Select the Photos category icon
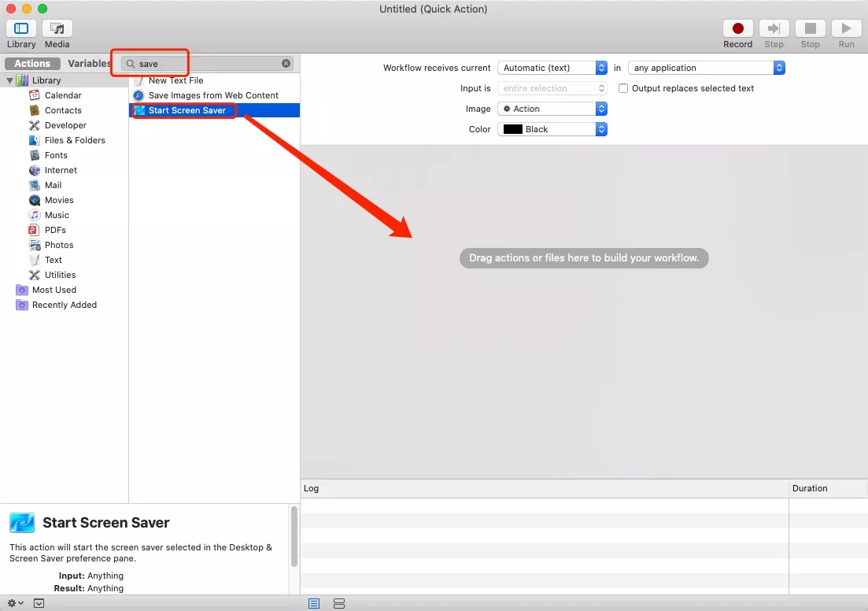The height and width of the screenshot is (611, 868). [35, 245]
